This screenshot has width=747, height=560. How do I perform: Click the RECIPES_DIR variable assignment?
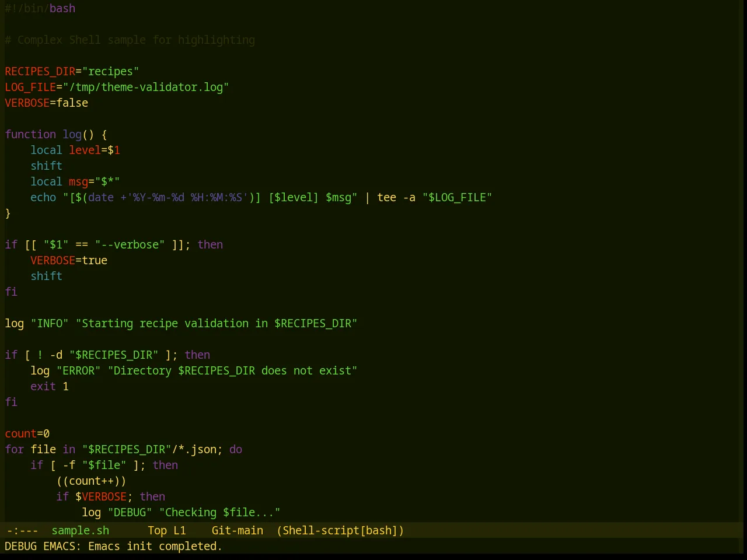coord(72,71)
